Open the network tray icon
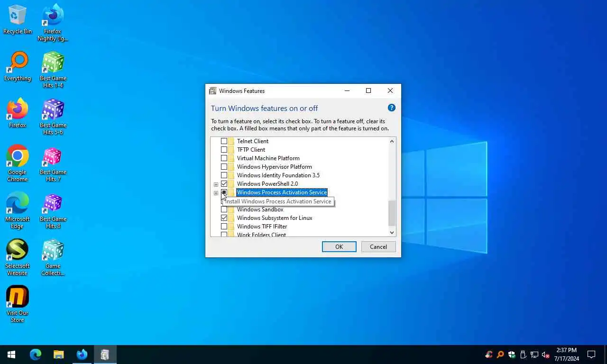The width and height of the screenshot is (607, 364). coord(534,355)
